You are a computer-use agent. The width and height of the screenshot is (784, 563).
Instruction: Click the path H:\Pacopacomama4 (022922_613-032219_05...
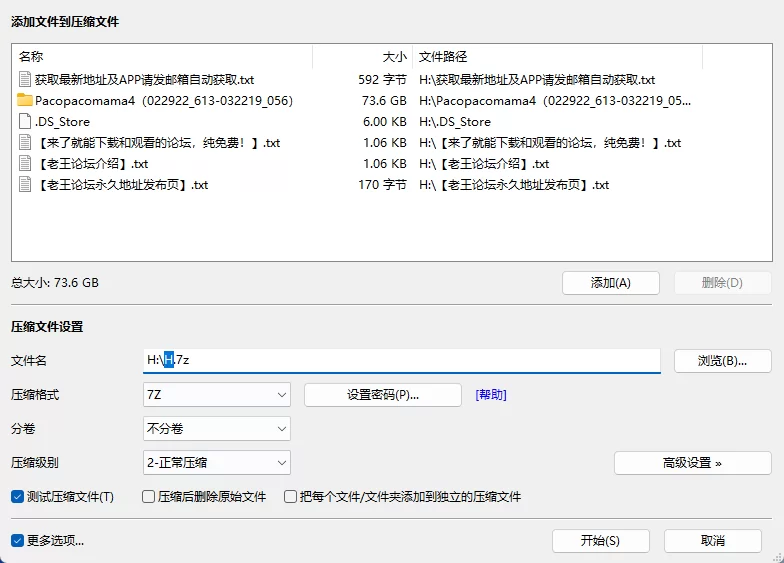[x=555, y=100]
